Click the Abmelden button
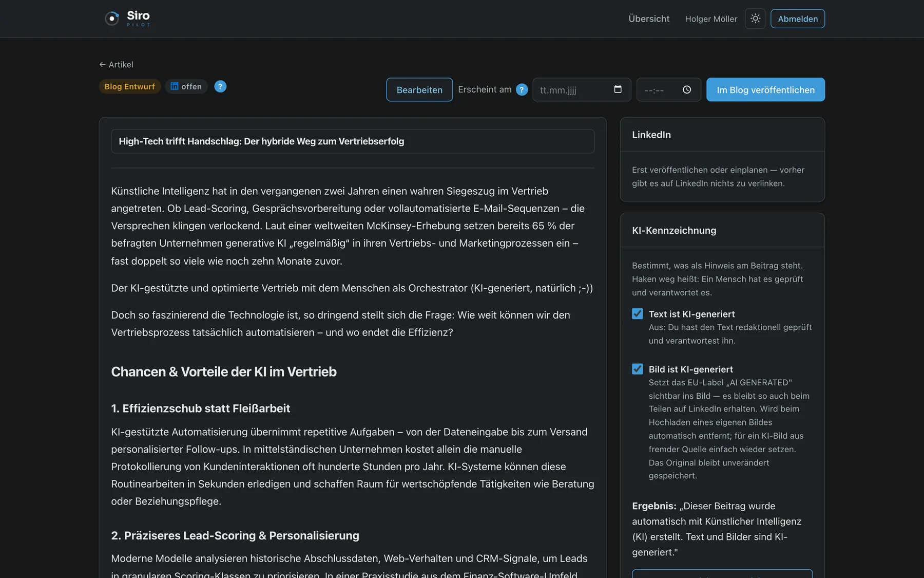The width and height of the screenshot is (924, 578). click(798, 18)
